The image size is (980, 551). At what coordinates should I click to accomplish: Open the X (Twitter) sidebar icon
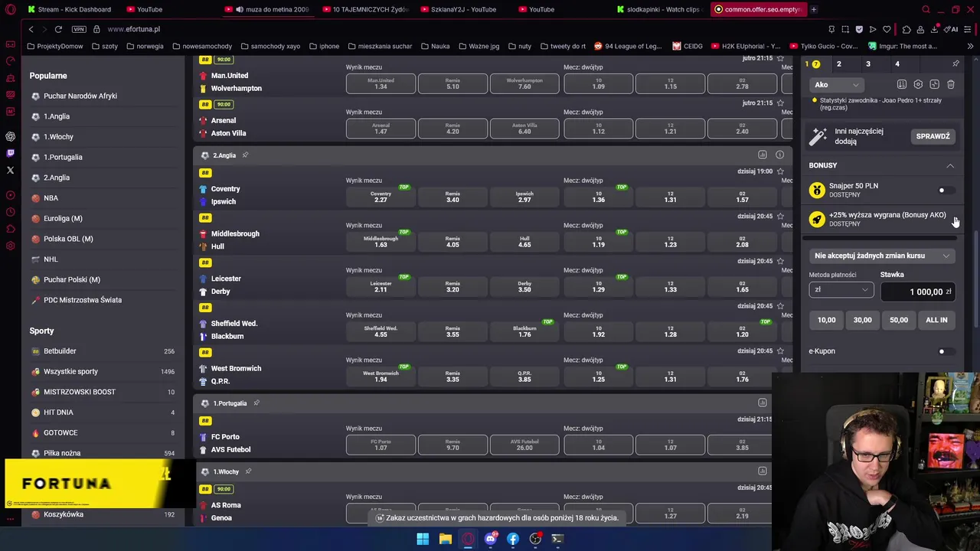click(10, 170)
